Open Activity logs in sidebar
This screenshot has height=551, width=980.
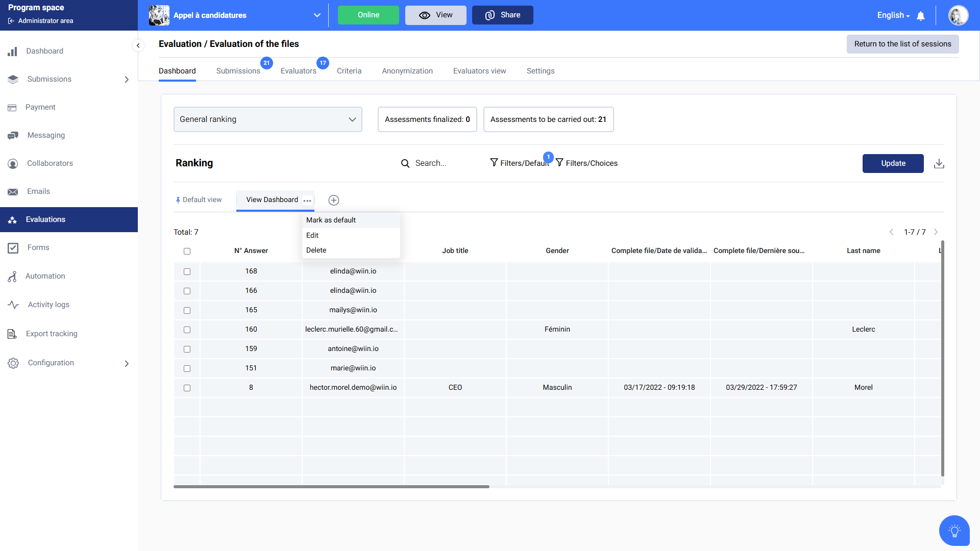click(48, 305)
